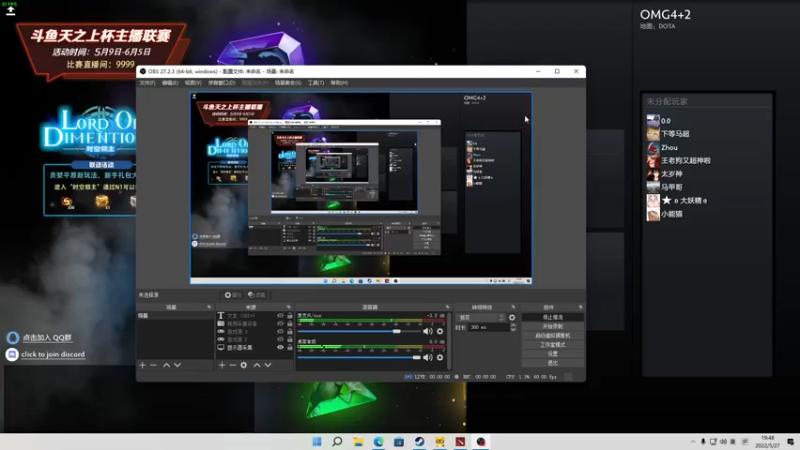Mute the desktop audio channel

tap(428, 358)
